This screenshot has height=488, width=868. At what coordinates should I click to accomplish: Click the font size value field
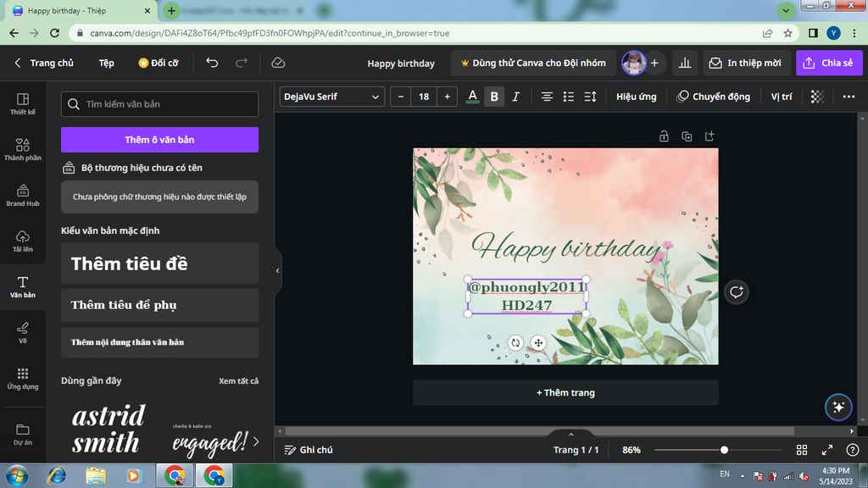(424, 97)
